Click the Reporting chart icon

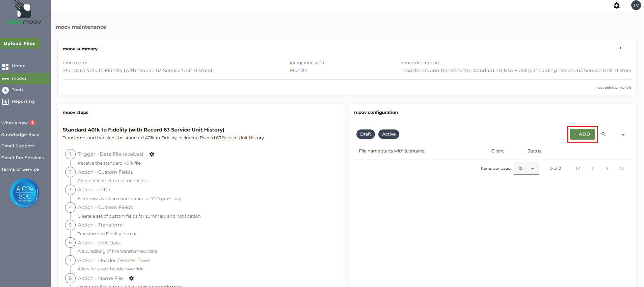[x=5, y=101]
